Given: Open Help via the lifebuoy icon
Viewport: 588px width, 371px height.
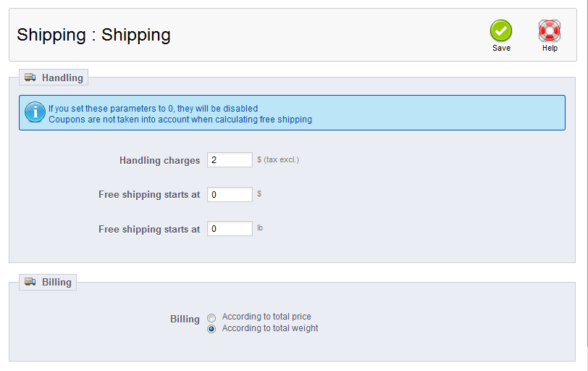Looking at the screenshot, I should point(550,30).
